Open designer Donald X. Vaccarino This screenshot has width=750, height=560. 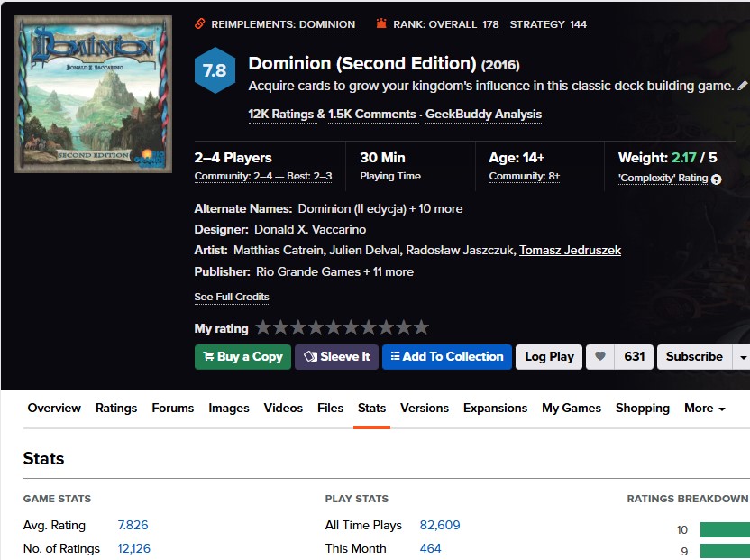pos(310,229)
